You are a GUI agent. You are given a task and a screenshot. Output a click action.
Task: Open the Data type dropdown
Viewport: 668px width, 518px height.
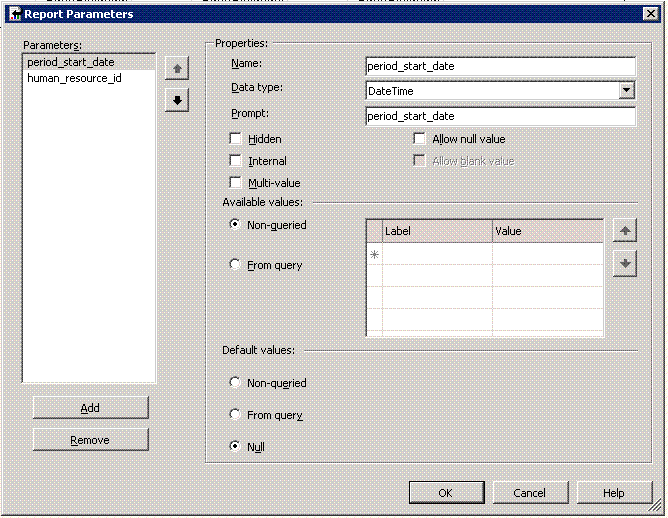pyautogui.click(x=627, y=91)
